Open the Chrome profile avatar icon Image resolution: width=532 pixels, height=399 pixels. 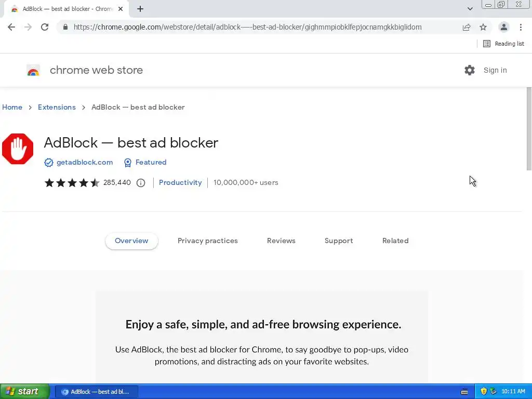[x=503, y=27]
